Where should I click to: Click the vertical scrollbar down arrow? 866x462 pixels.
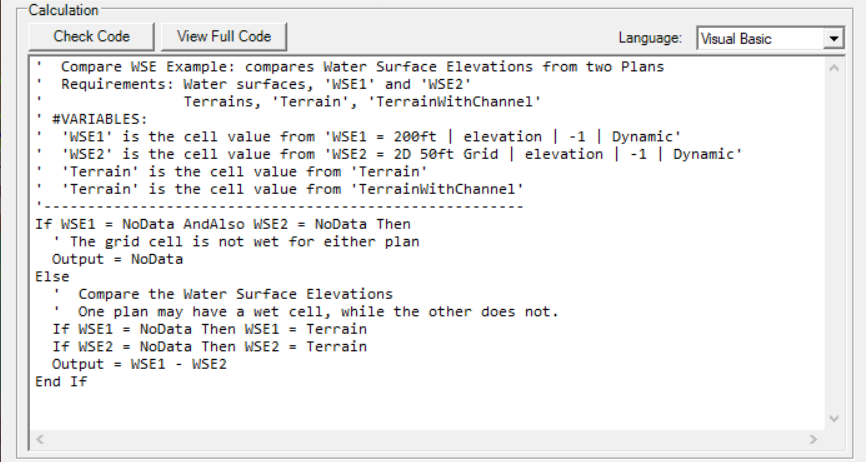point(835,418)
